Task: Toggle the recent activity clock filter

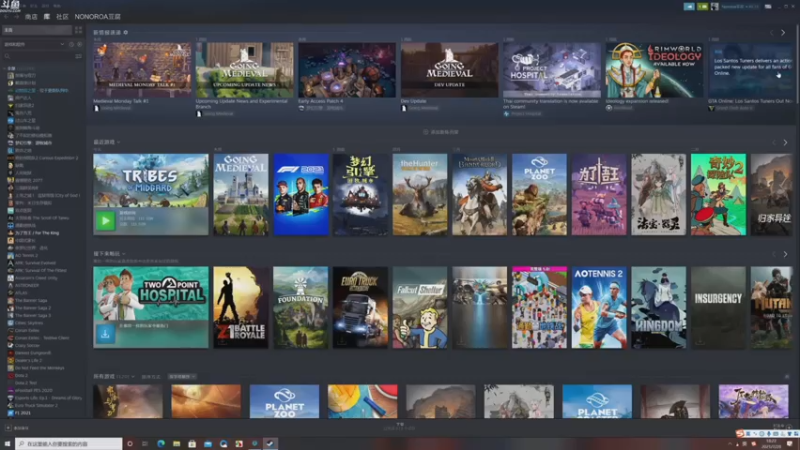Action: point(71,44)
